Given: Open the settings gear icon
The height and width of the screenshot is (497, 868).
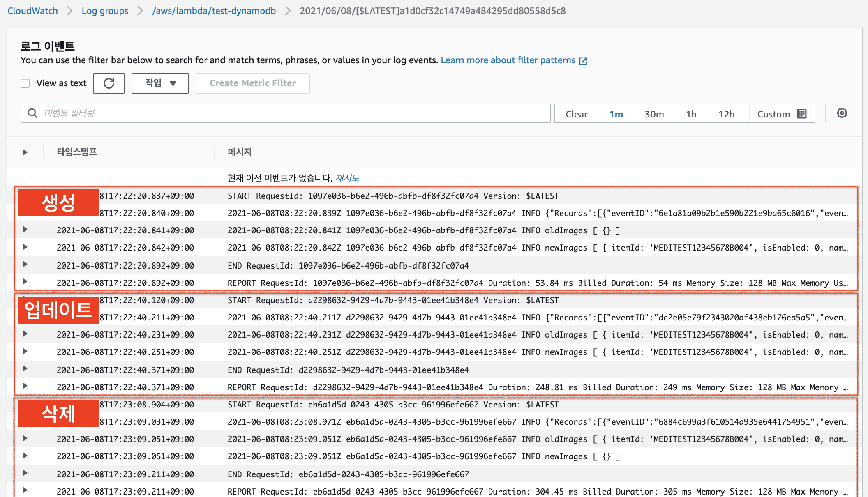Looking at the screenshot, I should [x=842, y=113].
